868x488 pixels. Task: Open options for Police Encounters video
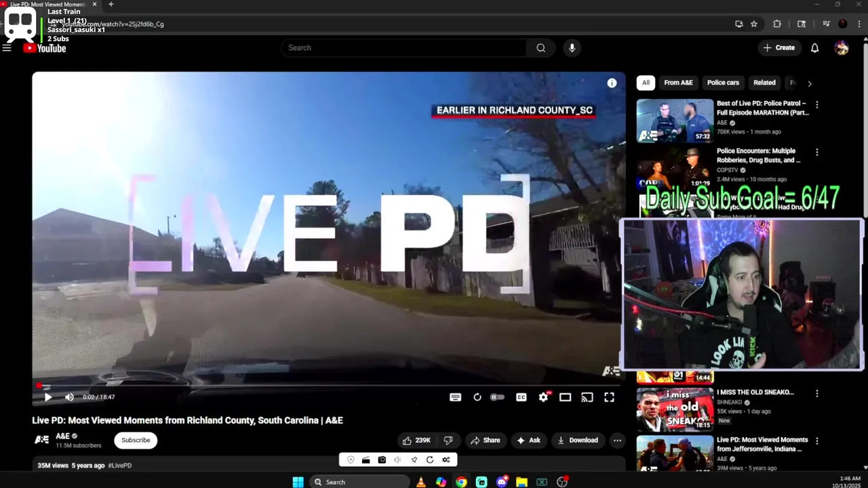pos(816,152)
